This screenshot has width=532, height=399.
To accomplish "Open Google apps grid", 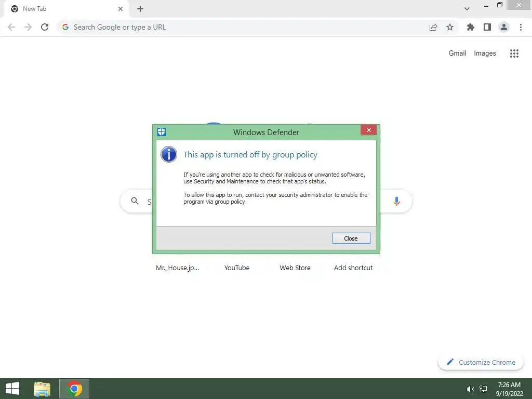I will click(x=514, y=54).
